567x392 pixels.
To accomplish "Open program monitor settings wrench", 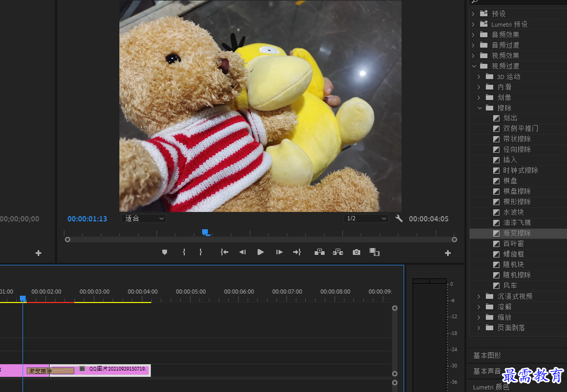I will (x=399, y=218).
